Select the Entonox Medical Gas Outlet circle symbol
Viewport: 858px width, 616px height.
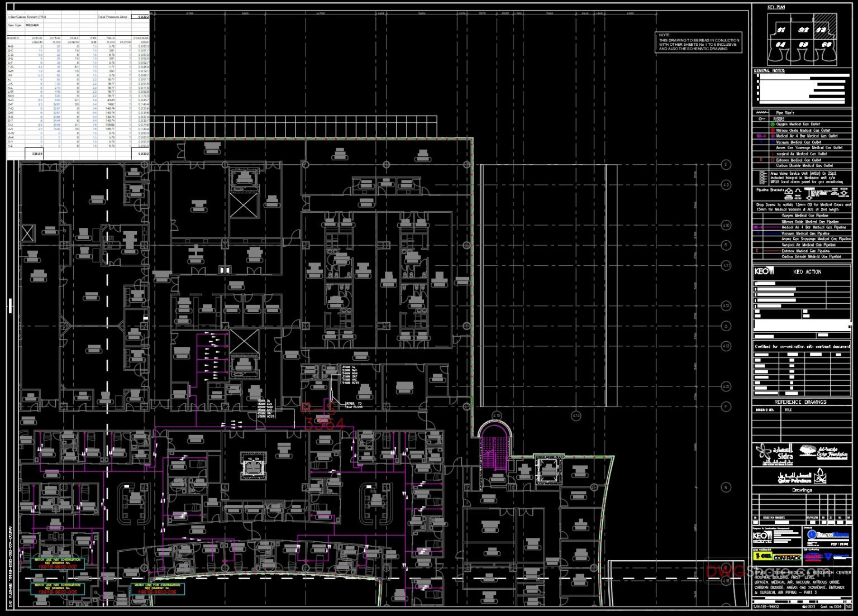(x=773, y=160)
